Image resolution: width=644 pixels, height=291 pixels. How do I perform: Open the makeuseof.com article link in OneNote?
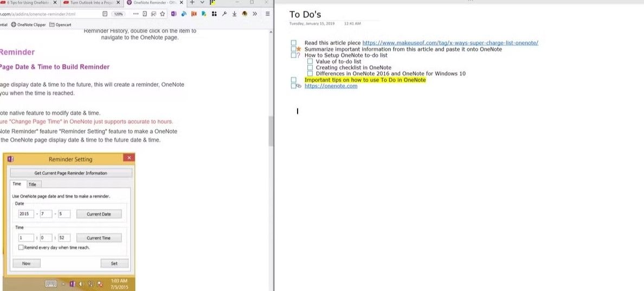tap(450, 43)
